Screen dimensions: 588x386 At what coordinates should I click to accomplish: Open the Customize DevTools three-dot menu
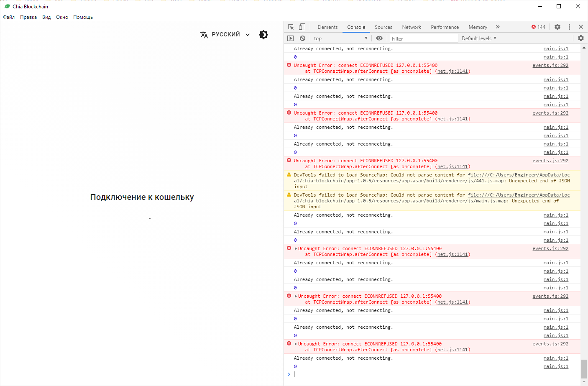tap(569, 26)
